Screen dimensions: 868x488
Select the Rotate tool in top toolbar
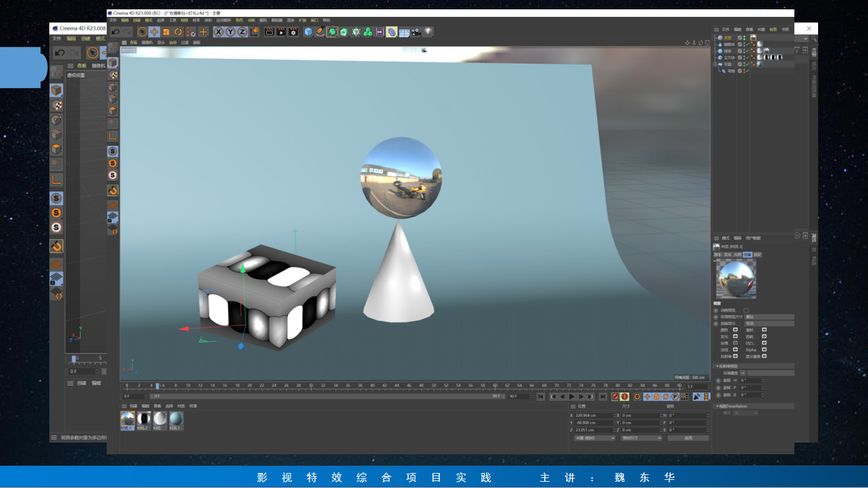tap(178, 32)
